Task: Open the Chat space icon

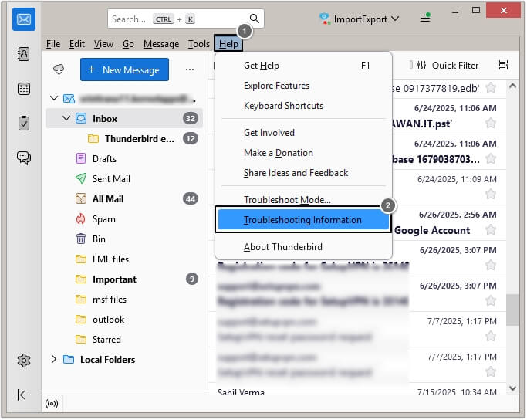Action: click(x=24, y=157)
